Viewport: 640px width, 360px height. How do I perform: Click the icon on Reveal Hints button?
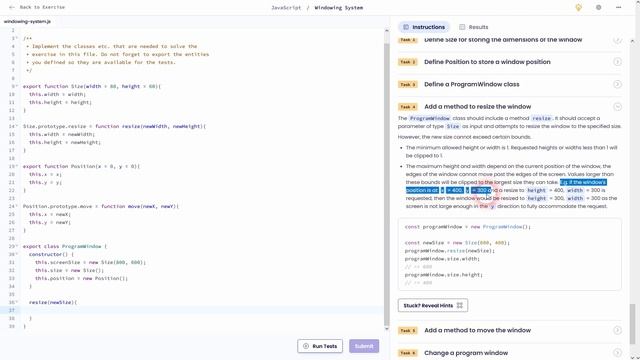tap(460, 305)
